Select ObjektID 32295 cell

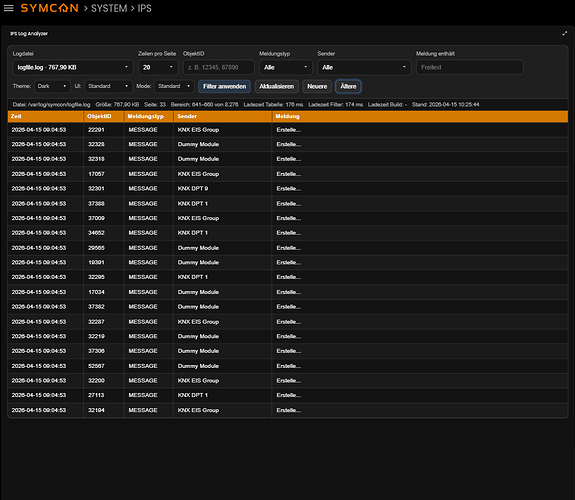(104, 277)
